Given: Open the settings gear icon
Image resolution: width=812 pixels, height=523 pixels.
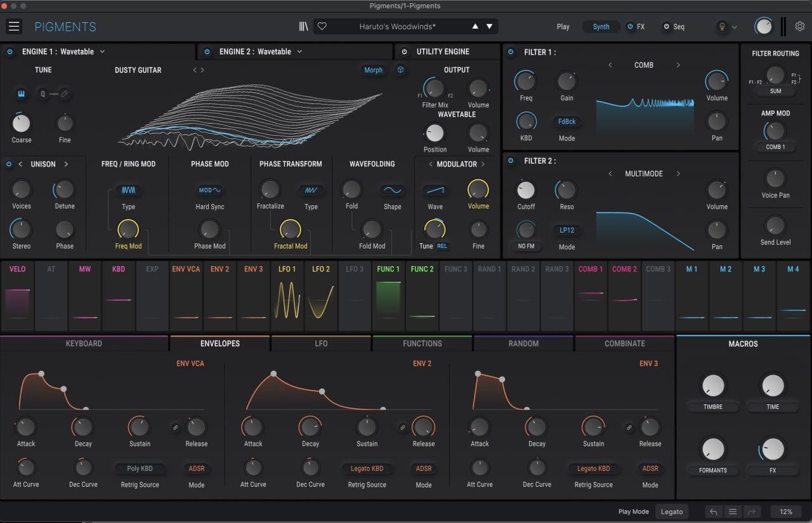Looking at the screenshot, I should tap(800, 27).
